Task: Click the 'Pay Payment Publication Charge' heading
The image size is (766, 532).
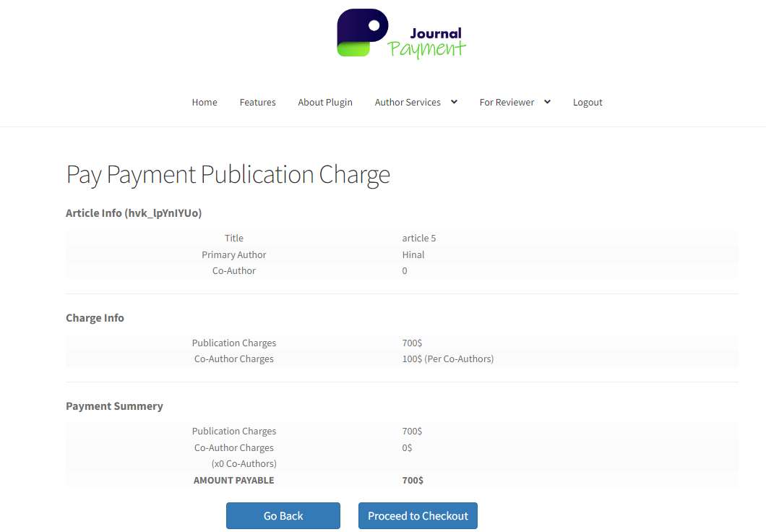Action: (x=228, y=174)
